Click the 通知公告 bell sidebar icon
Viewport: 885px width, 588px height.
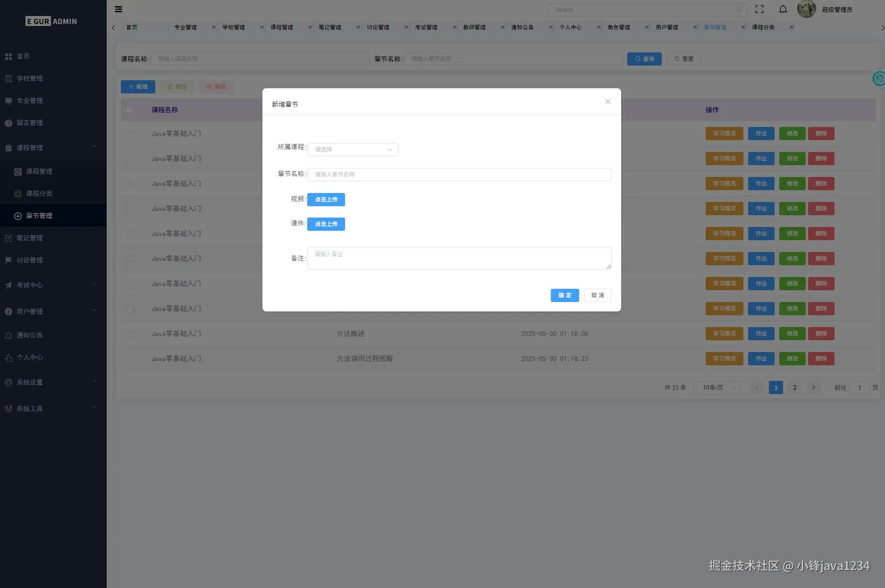[8, 335]
